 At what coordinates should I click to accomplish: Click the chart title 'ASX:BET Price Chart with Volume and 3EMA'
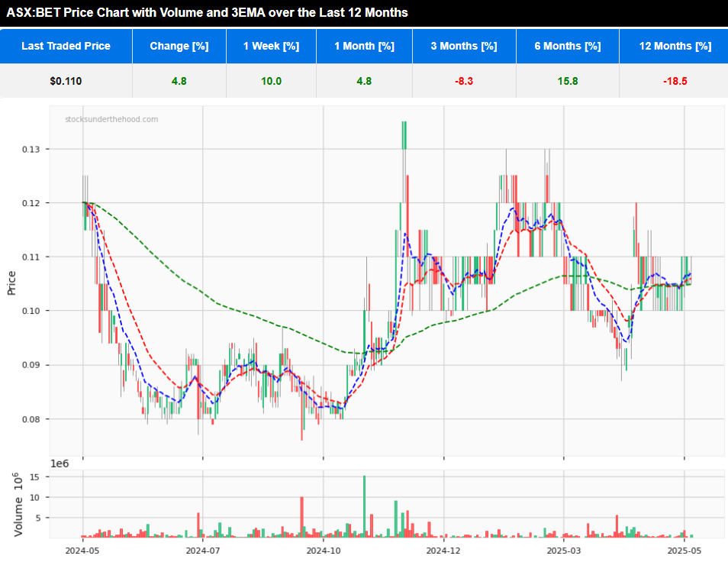pyautogui.click(x=207, y=12)
